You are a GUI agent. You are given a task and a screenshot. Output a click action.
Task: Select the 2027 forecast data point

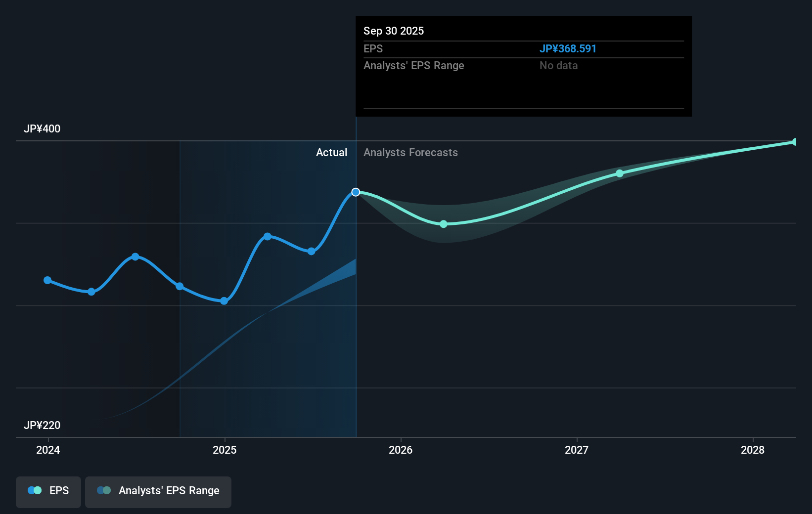coord(619,173)
